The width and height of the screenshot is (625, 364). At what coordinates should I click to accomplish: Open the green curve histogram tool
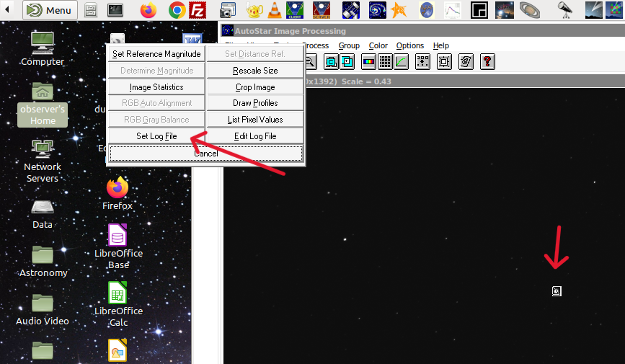401,62
